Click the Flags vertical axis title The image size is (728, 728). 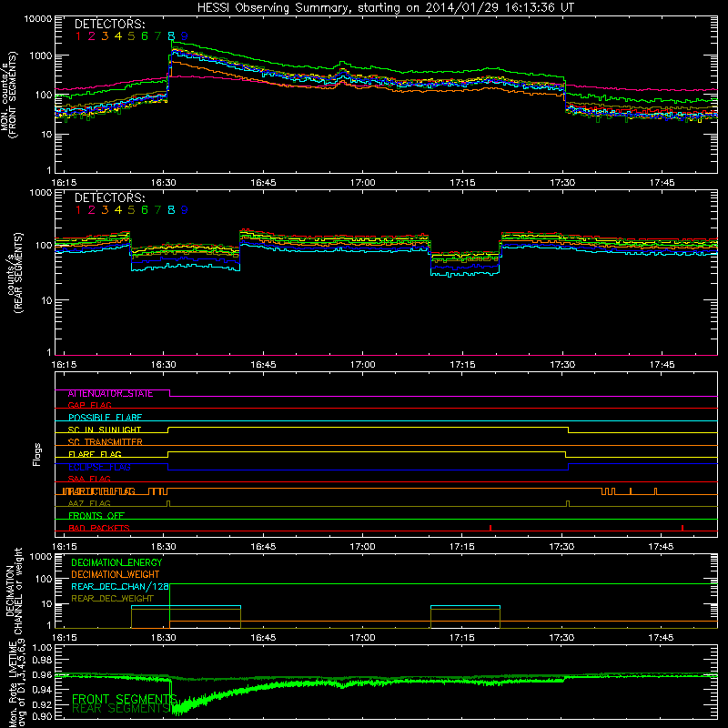(37, 454)
